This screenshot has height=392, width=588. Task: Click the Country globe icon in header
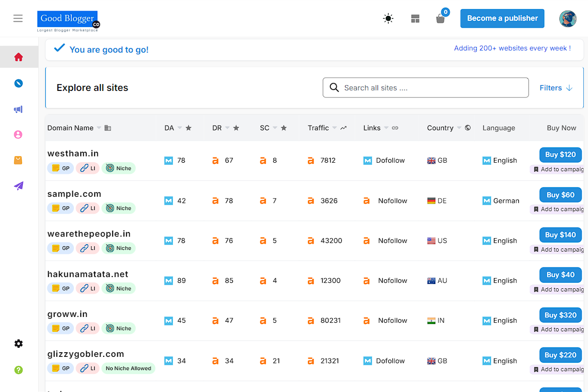click(x=468, y=128)
